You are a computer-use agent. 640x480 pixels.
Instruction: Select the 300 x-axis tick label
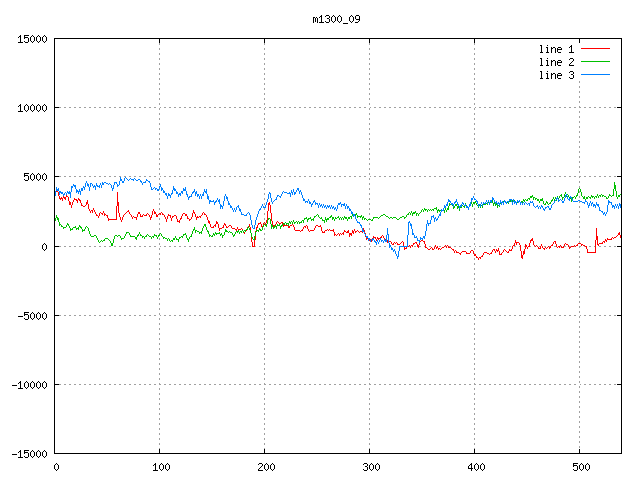point(370,467)
